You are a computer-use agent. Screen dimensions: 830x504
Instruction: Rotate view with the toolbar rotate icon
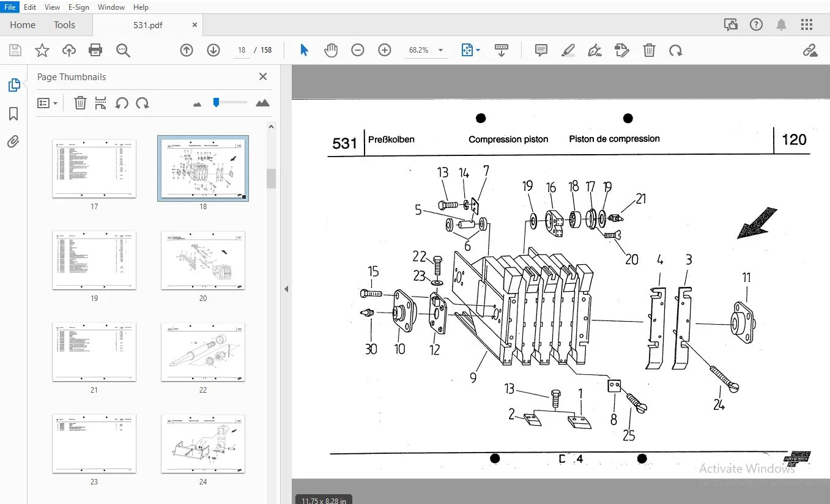click(x=676, y=50)
